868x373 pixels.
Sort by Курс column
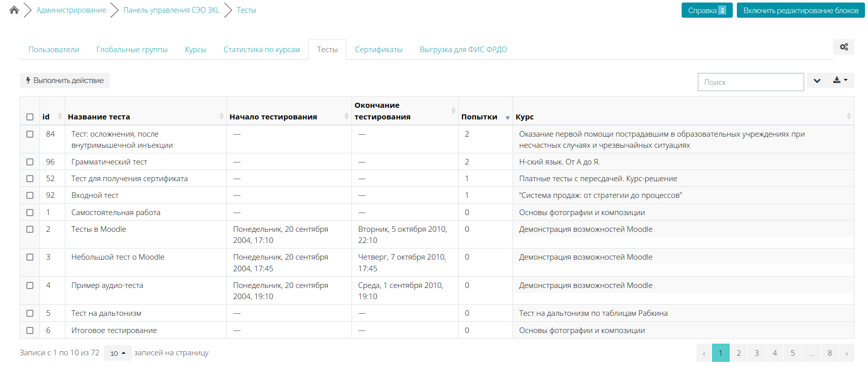point(849,116)
